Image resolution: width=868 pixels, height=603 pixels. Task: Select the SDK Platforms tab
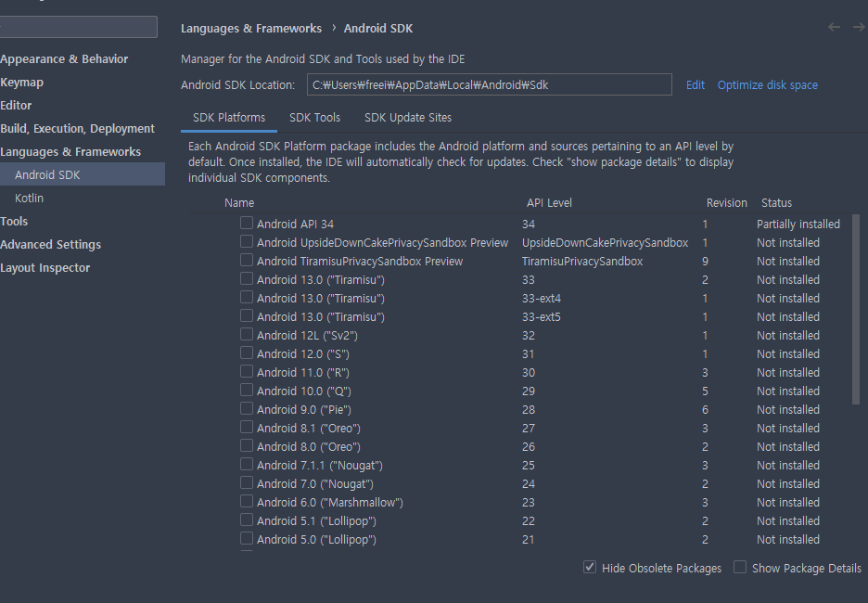(x=229, y=118)
